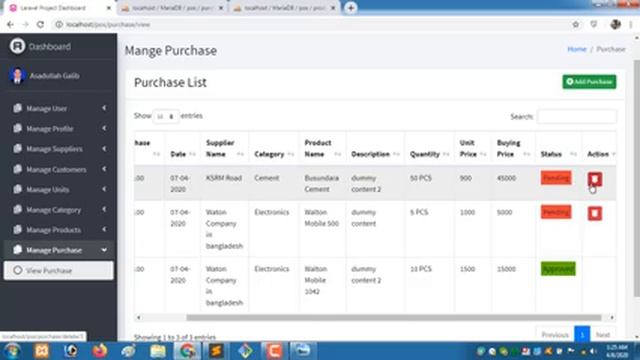Image resolution: width=640 pixels, height=360 pixels.
Task: Open Windows Start menu
Action: tap(12, 351)
